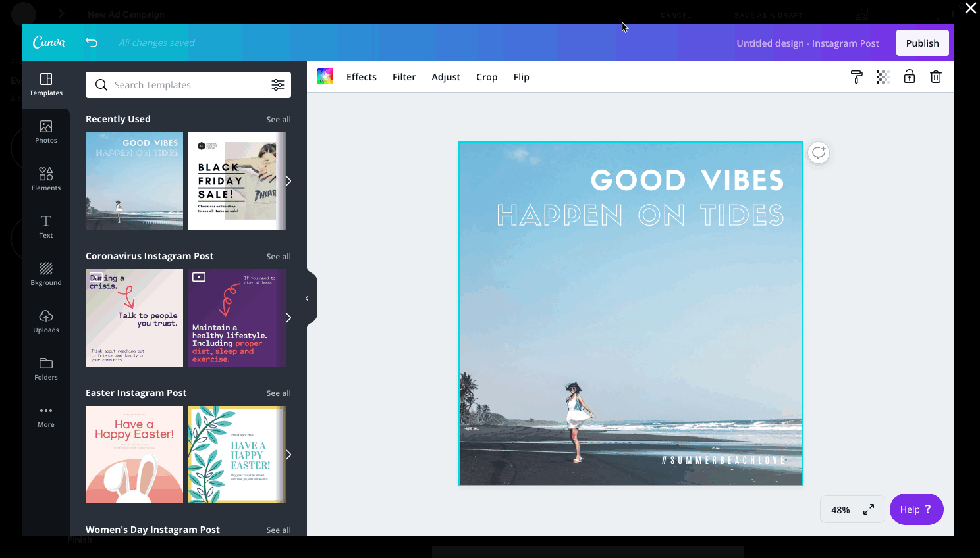980x558 pixels.
Task: Click the All changes saved status text
Action: pos(157,43)
